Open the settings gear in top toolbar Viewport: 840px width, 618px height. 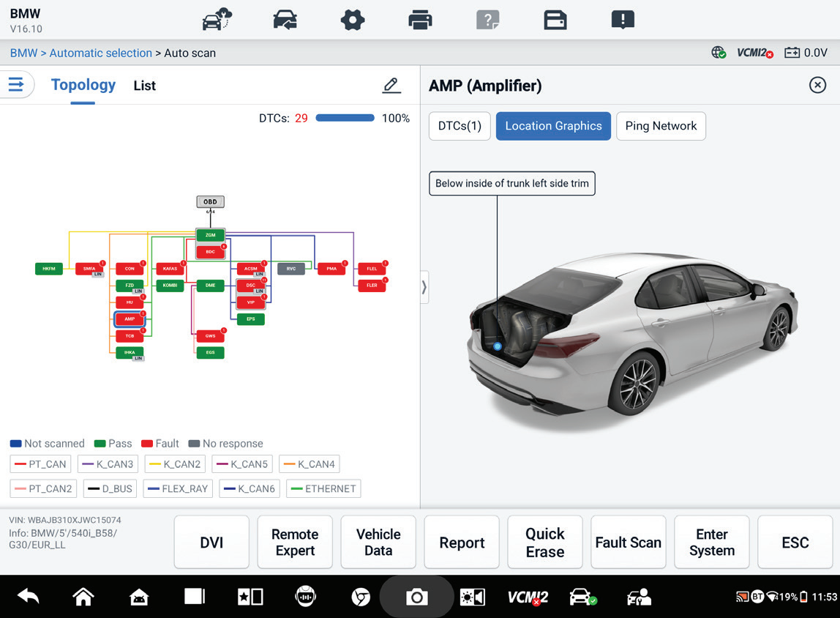click(353, 21)
